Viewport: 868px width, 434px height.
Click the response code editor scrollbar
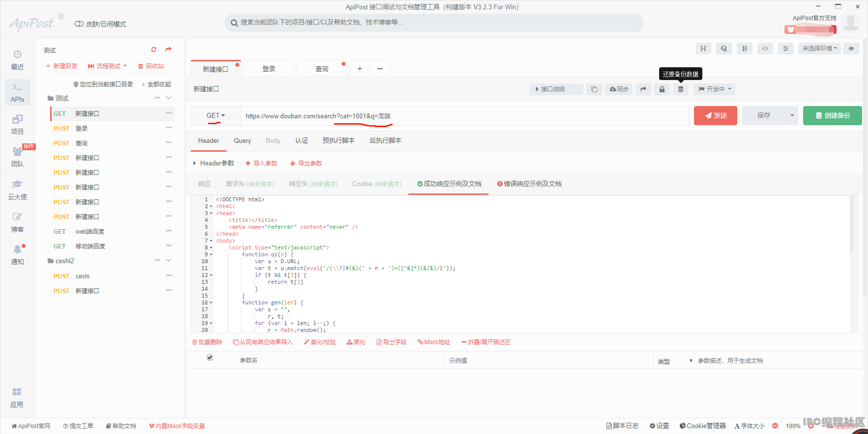[x=852, y=225]
